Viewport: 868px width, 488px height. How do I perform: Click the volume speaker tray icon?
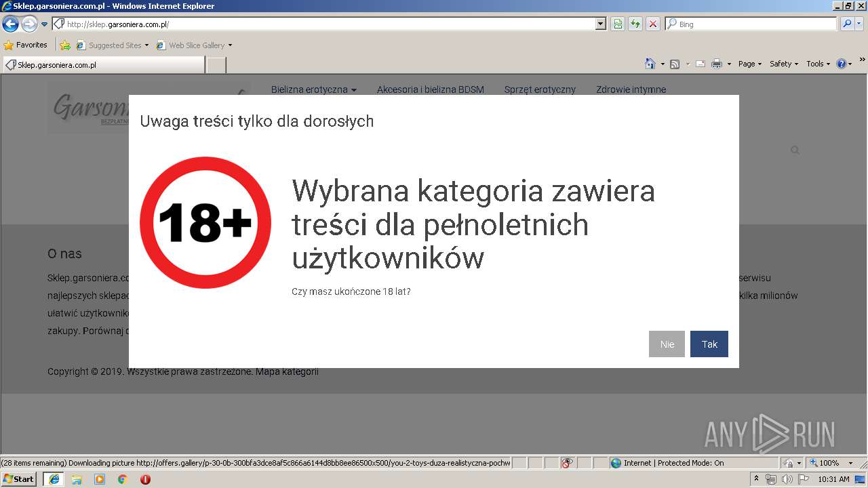pos(787,479)
